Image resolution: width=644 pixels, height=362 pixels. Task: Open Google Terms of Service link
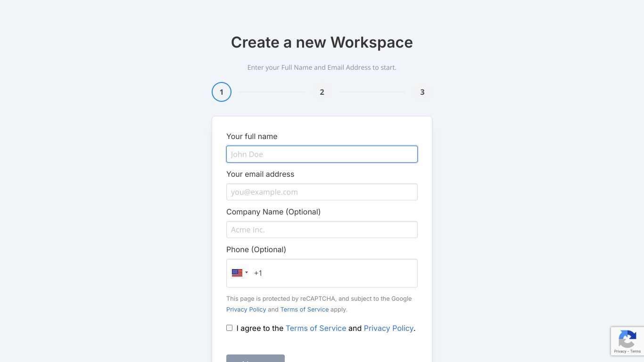coord(305,310)
